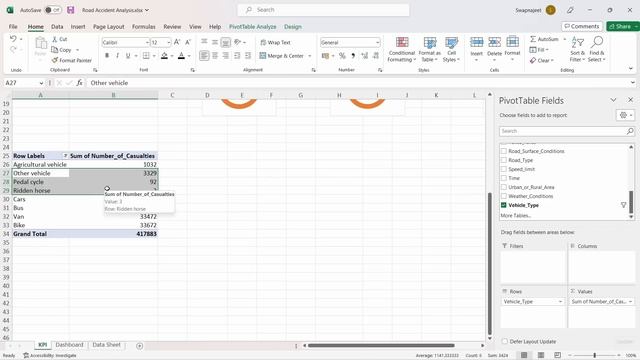
Task: Click the Undo icon
Action: 13,39
